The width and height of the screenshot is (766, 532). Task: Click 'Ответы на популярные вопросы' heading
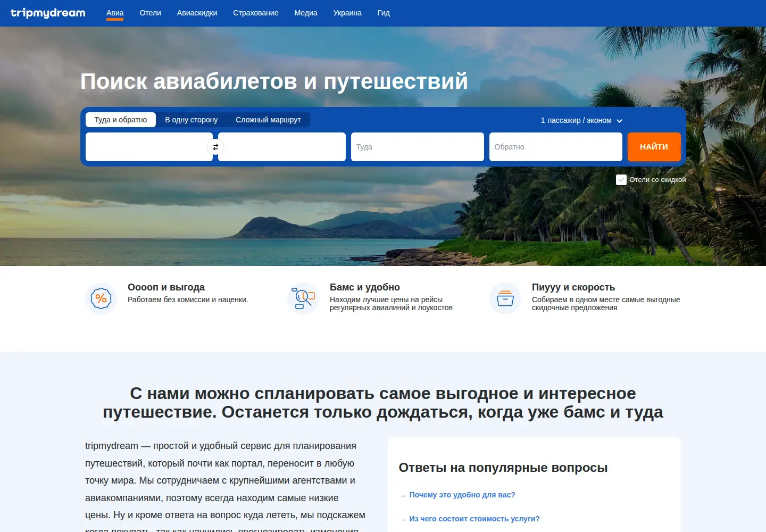coord(503,468)
